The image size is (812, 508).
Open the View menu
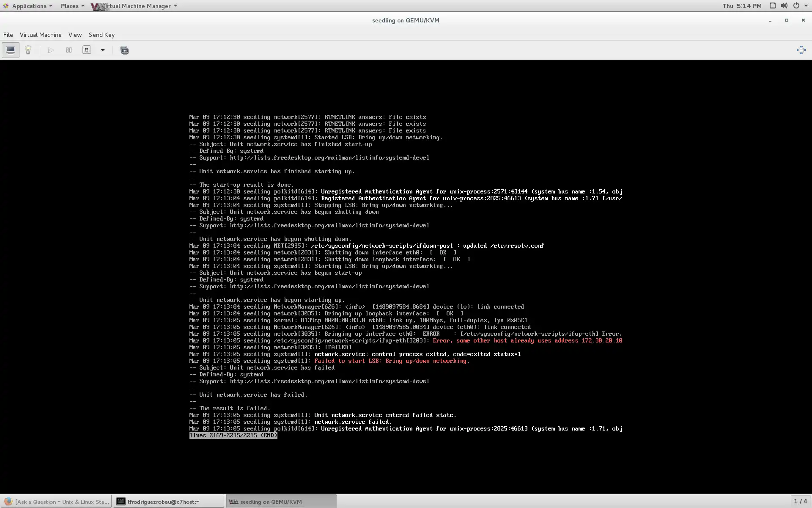75,35
